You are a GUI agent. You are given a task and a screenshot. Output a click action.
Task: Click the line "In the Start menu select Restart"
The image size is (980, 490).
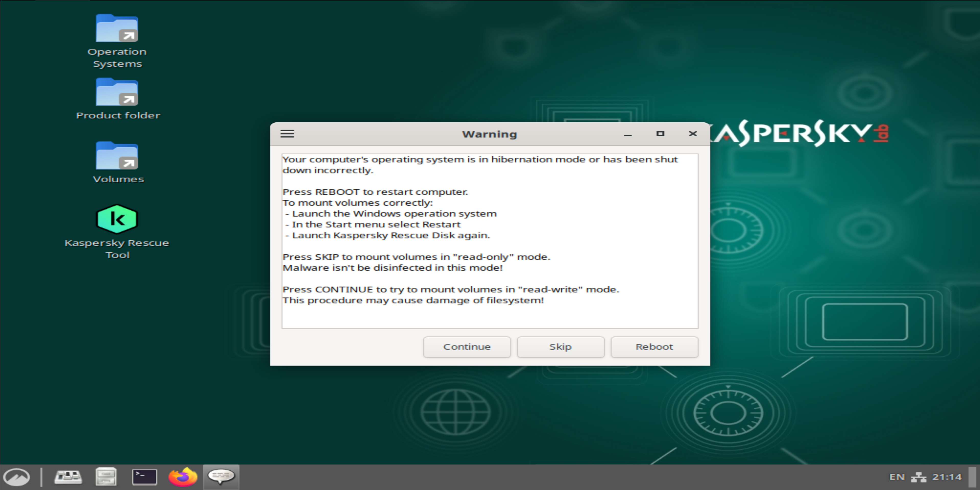(x=376, y=225)
